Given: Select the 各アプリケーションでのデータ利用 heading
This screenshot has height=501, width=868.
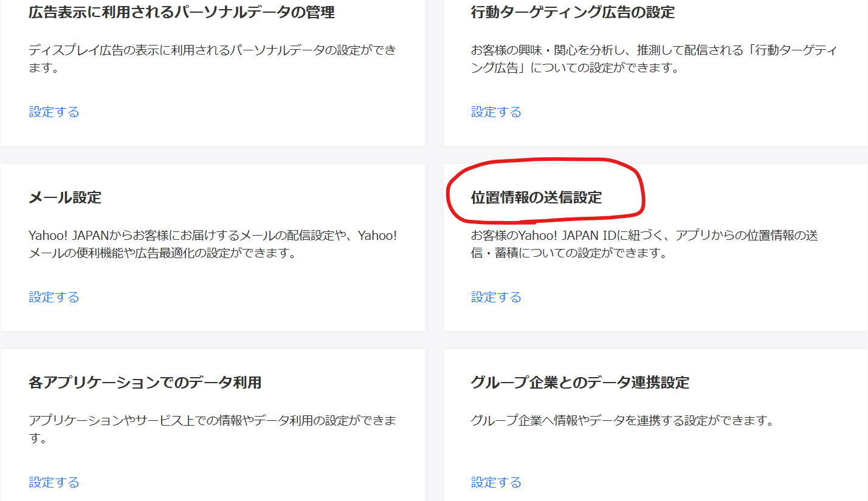Looking at the screenshot, I should tap(145, 383).
